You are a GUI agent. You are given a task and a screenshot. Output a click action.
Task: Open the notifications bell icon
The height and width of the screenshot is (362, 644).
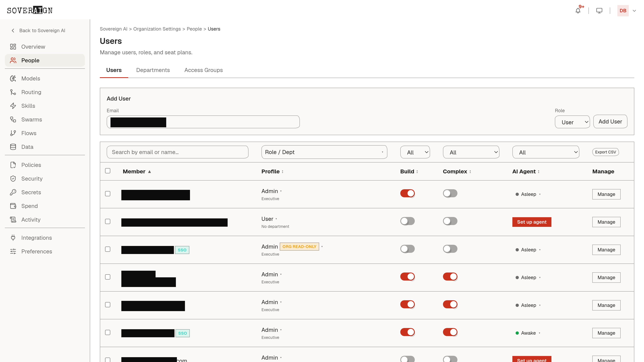[578, 10]
